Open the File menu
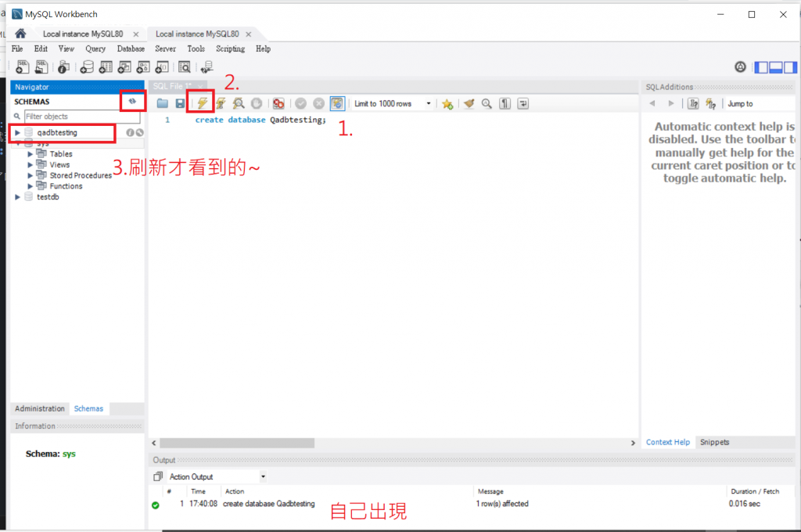This screenshot has width=801, height=532. [17, 49]
